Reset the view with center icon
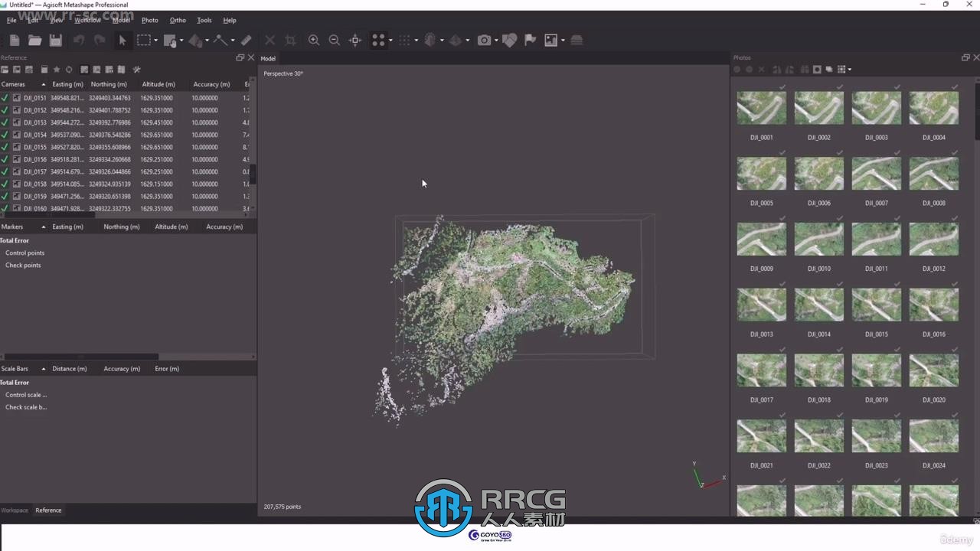 [x=354, y=40]
